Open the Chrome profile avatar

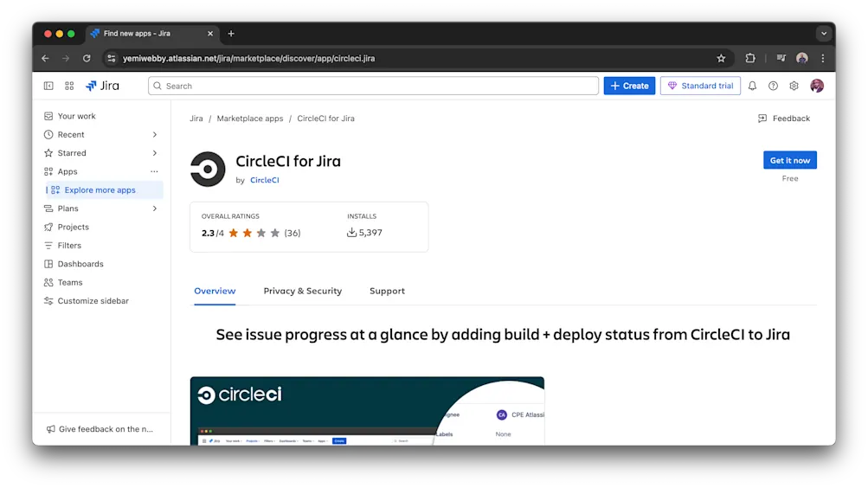point(801,58)
